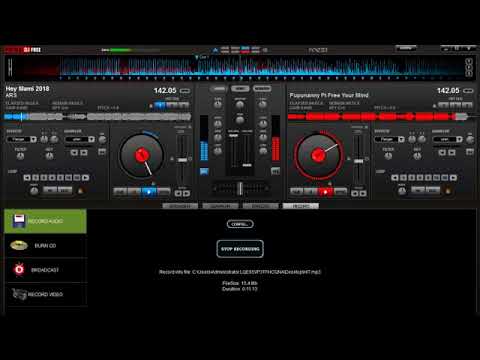Image resolution: width=480 pixels, height=360 pixels.
Task: Start playback on the left deck
Action: [x=149, y=192]
